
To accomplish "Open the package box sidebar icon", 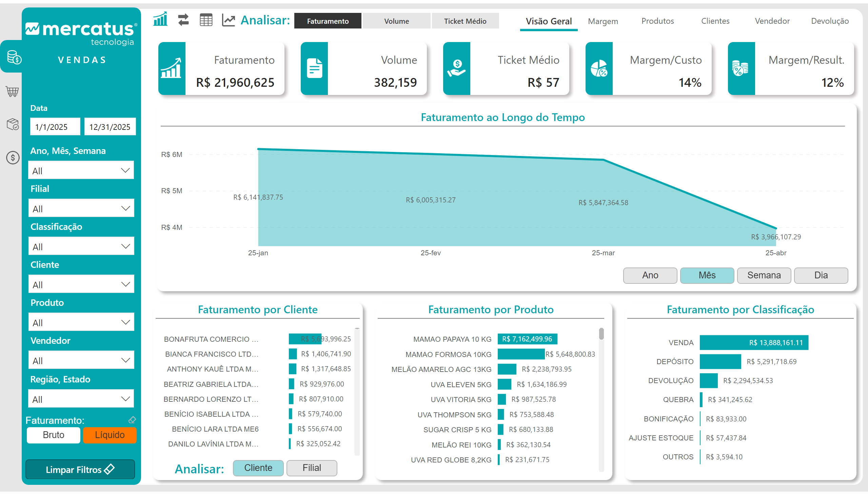I will (13, 124).
